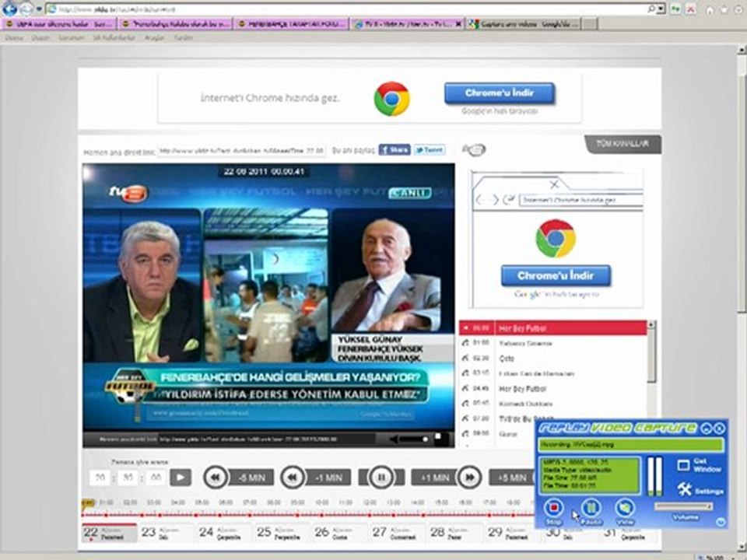
Task: Click the round icon below Volume label
Action: (x=721, y=523)
